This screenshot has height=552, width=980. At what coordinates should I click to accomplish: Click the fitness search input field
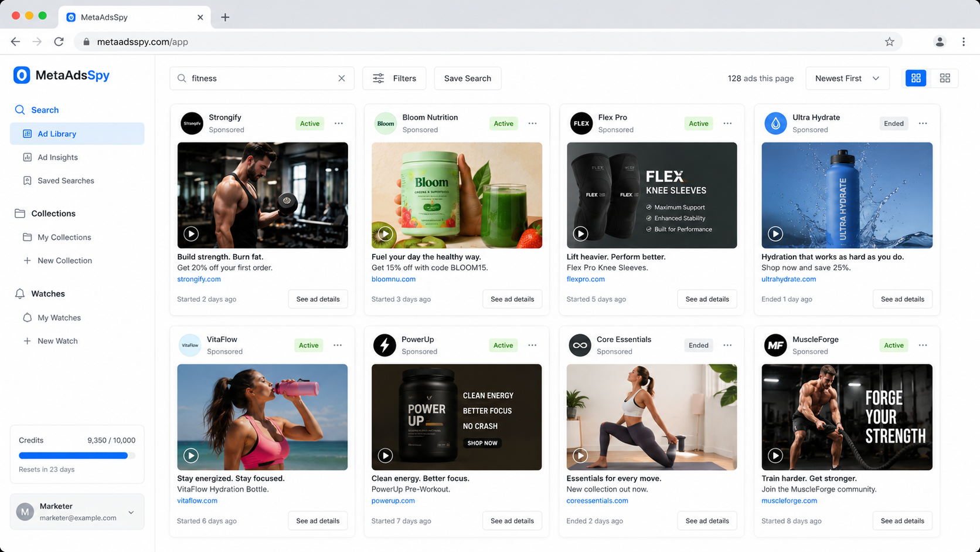[x=262, y=78]
